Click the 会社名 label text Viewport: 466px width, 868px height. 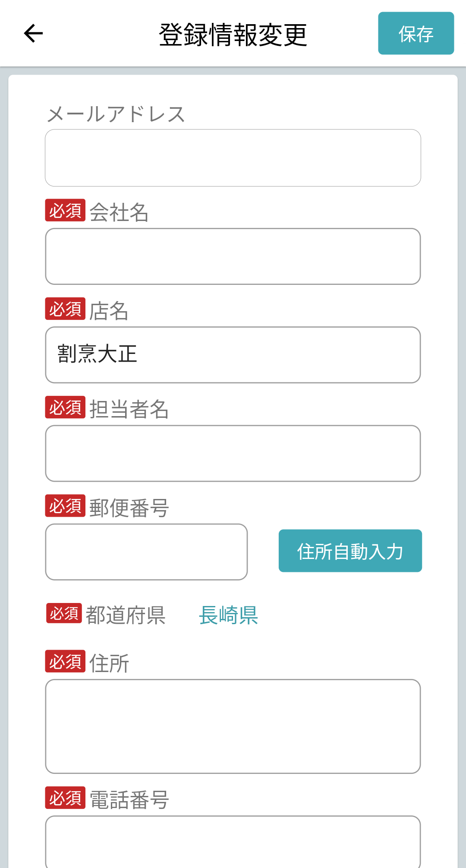[119, 212]
